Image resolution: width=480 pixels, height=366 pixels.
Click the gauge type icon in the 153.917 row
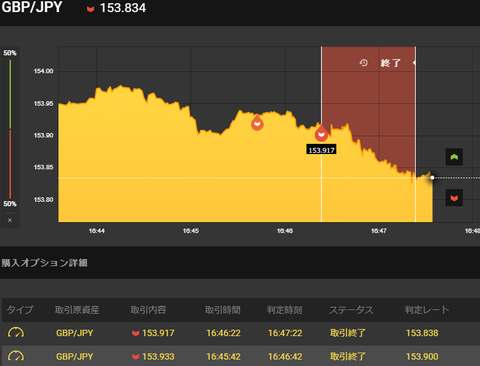16,332
